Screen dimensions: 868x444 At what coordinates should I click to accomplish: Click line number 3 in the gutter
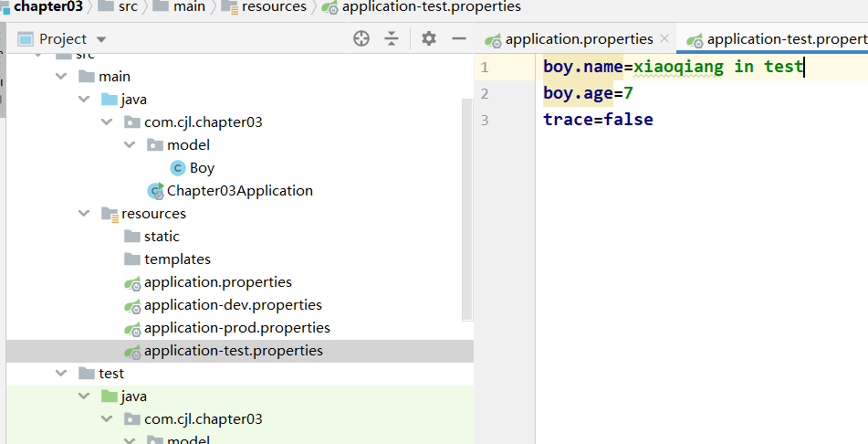pyautogui.click(x=485, y=120)
